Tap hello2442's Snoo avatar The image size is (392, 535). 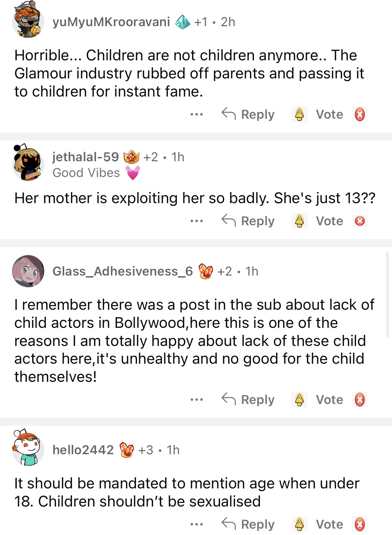coord(28,449)
